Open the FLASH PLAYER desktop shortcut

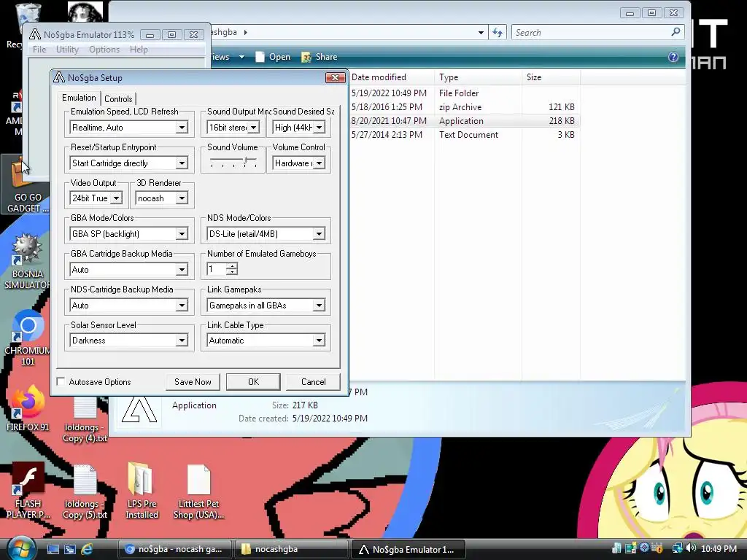[27, 491]
